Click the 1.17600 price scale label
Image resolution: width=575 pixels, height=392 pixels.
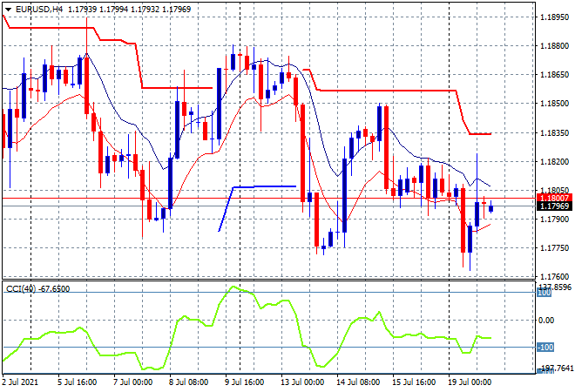tap(554, 277)
